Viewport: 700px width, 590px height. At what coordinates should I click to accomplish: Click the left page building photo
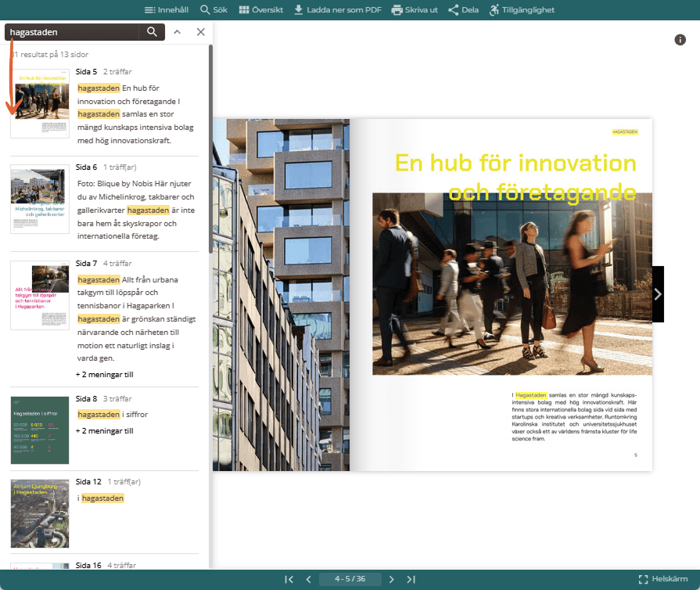282,295
